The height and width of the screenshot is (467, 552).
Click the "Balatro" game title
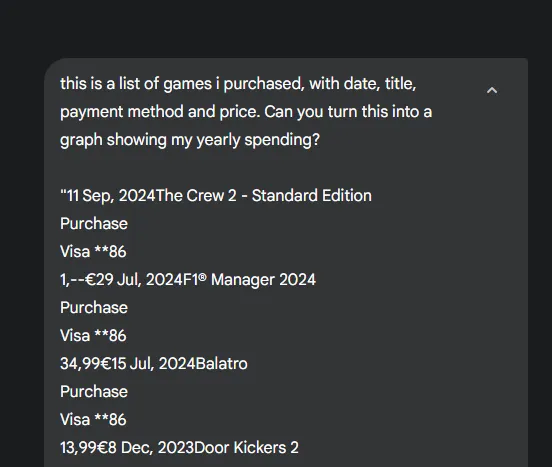pos(221,364)
